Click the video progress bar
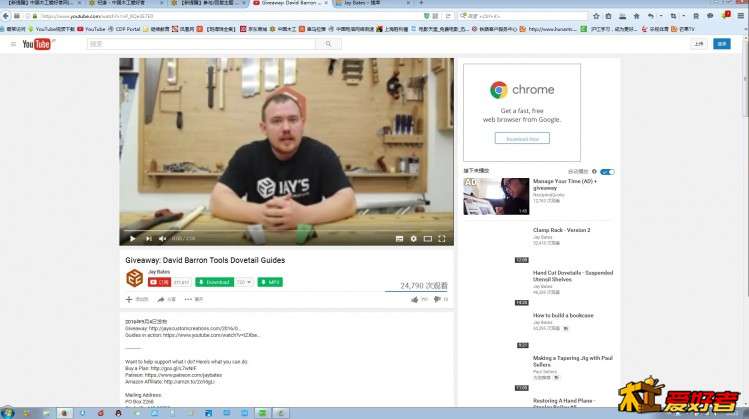 [x=286, y=229]
